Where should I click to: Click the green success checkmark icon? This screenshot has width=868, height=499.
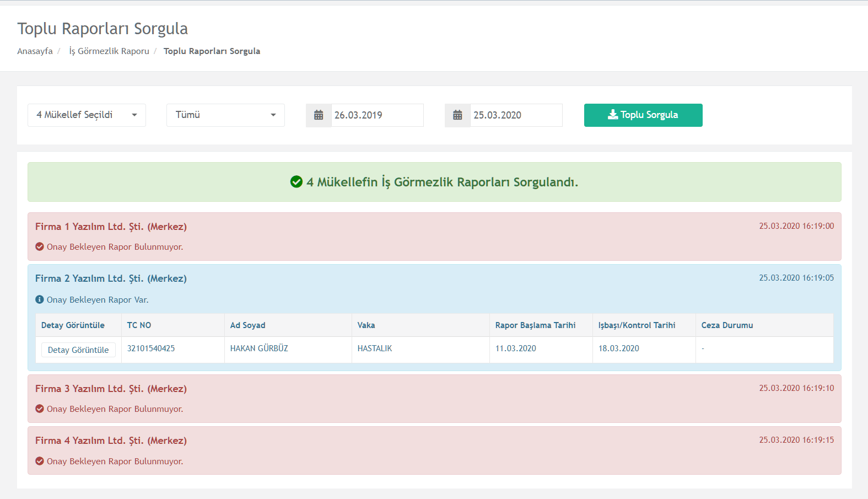point(296,182)
